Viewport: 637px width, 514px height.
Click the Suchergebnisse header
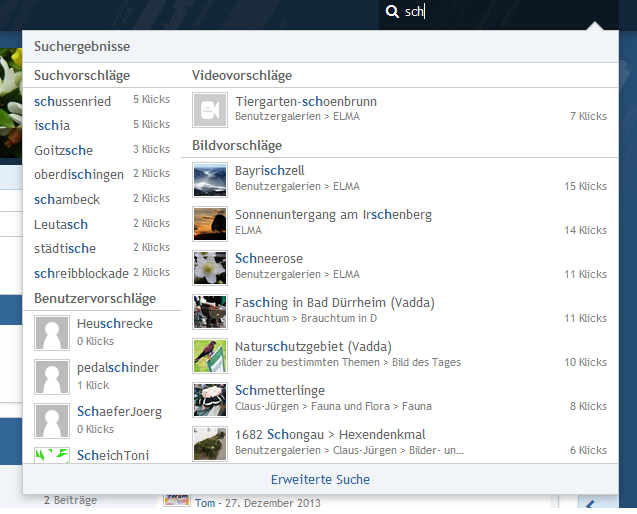tap(82, 46)
